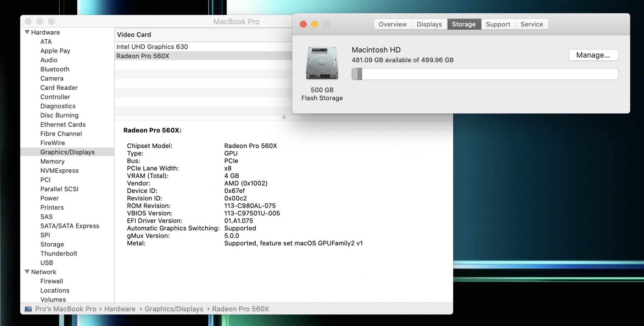Click the Metal support value text

(293, 243)
